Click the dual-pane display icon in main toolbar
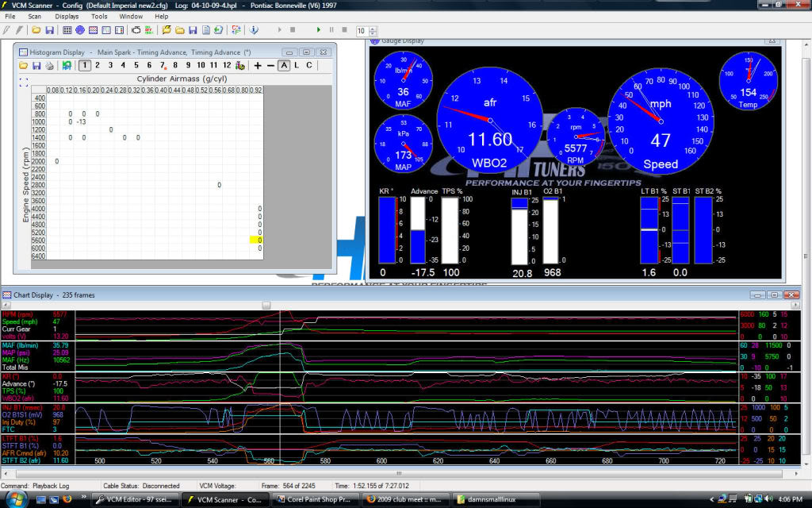Image resolution: width=812 pixels, height=508 pixels. pyautogui.click(x=119, y=30)
